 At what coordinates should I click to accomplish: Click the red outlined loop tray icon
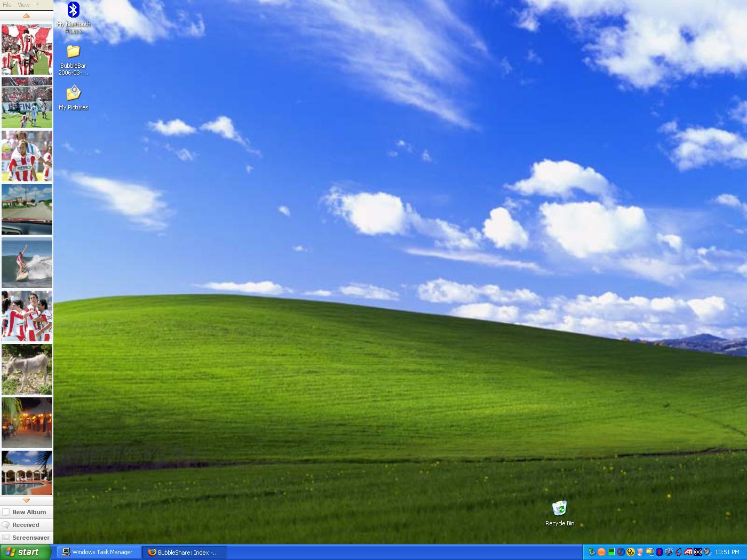click(x=678, y=552)
